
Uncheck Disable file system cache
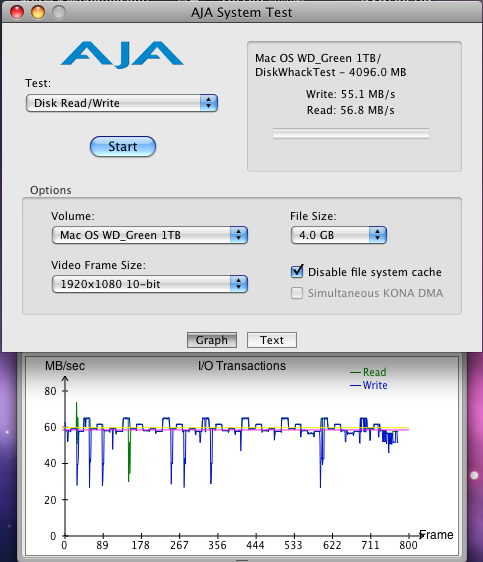pyautogui.click(x=297, y=272)
